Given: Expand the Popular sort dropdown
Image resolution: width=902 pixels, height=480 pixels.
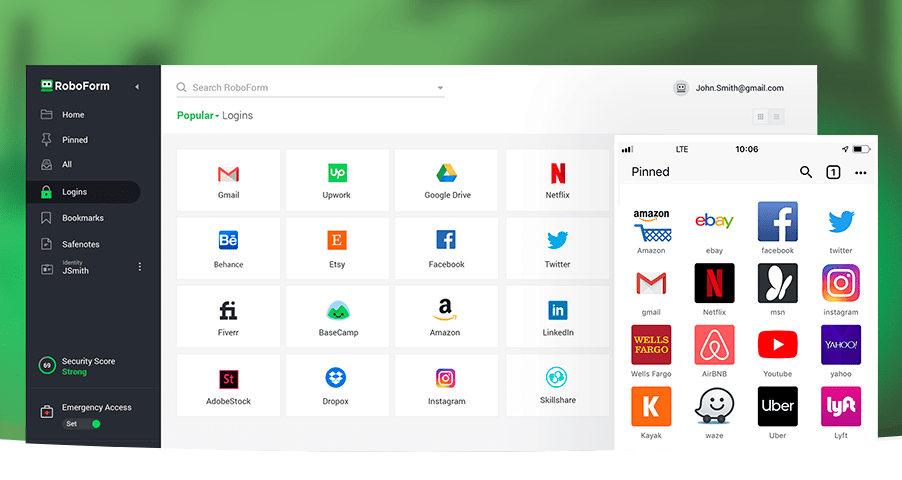Looking at the screenshot, I should [x=198, y=116].
